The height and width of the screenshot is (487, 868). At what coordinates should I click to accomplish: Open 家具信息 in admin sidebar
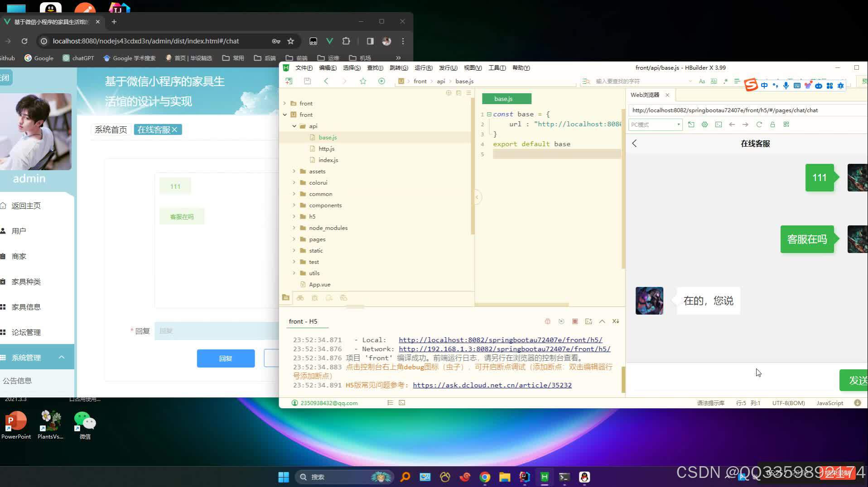pos(26,307)
